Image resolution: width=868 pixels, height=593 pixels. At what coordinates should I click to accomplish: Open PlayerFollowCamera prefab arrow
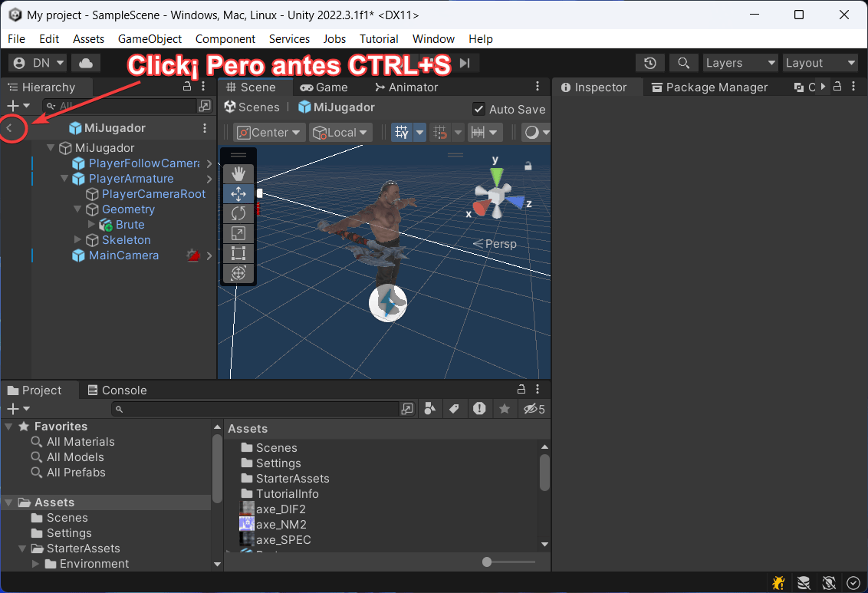(209, 163)
